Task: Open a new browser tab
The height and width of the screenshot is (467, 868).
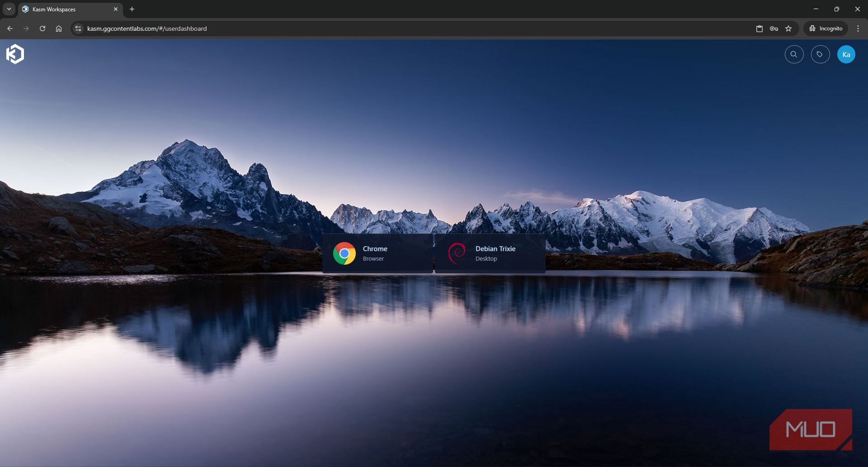Action: tap(132, 9)
